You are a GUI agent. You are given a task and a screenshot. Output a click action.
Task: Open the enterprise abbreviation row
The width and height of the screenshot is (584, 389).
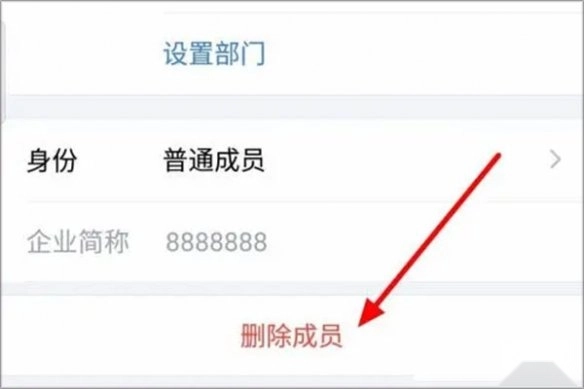pos(292,242)
